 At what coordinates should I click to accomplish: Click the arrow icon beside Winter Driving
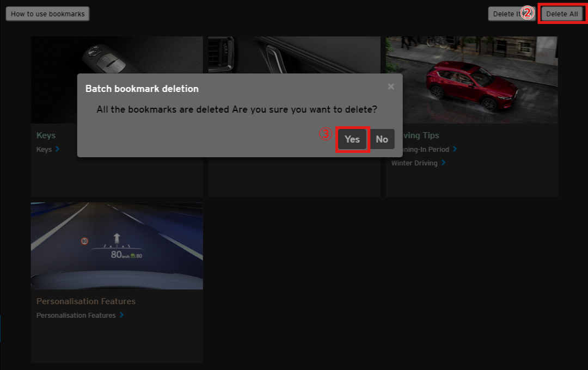pyautogui.click(x=443, y=163)
